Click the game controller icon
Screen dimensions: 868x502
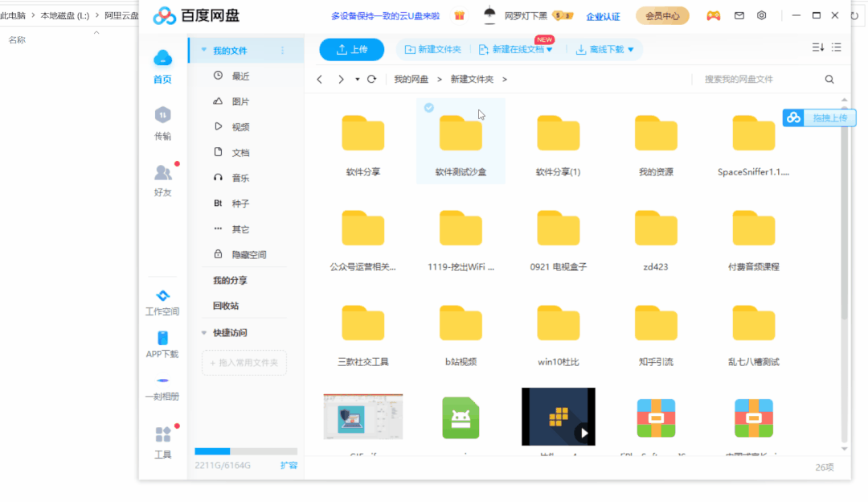click(713, 15)
